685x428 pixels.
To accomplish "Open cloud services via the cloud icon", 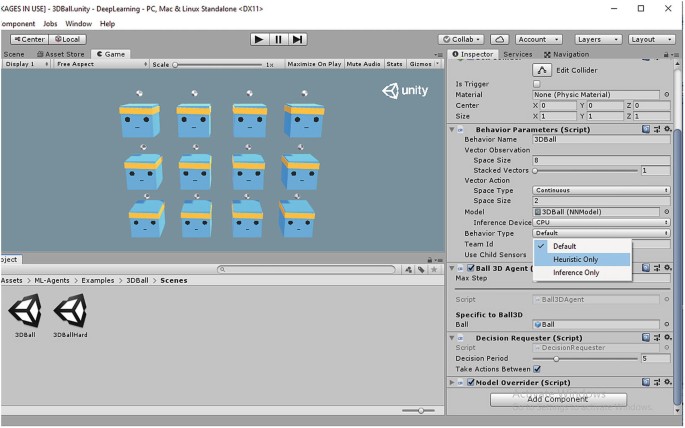I will (499, 39).
